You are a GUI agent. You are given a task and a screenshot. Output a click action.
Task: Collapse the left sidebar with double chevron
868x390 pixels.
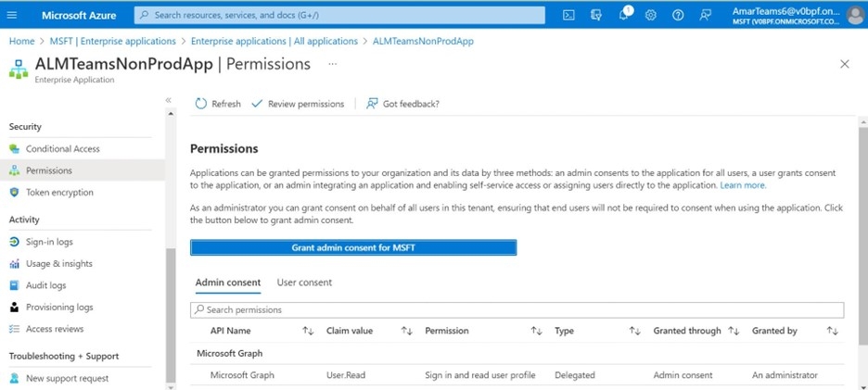[x=169, y=100]
